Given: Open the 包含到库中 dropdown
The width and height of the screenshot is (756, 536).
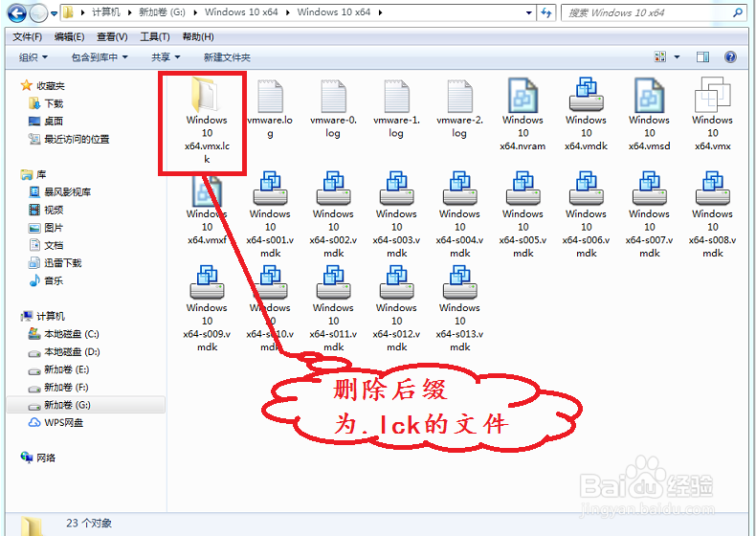Looking at the screenshot, I should (100, 57).
